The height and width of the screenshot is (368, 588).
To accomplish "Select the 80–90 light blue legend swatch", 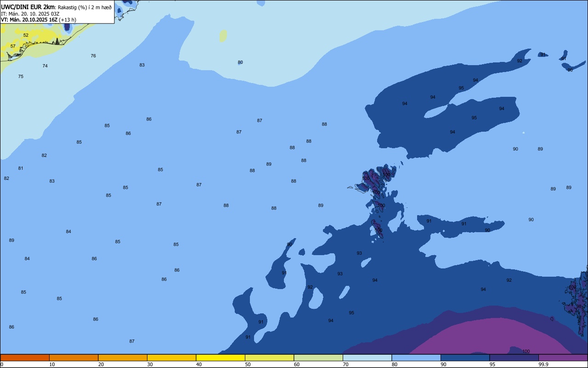I will click(x=416, y=357).
